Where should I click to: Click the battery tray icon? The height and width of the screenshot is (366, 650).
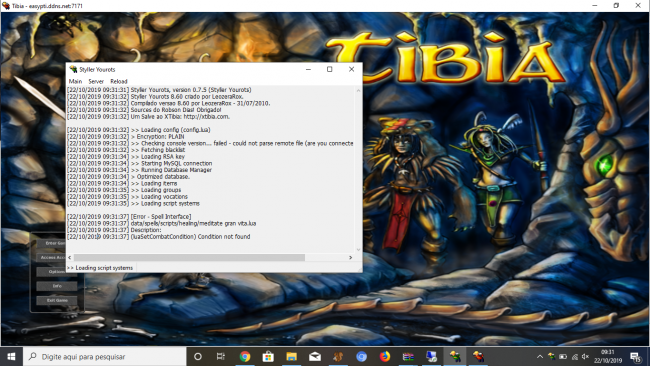563,356
